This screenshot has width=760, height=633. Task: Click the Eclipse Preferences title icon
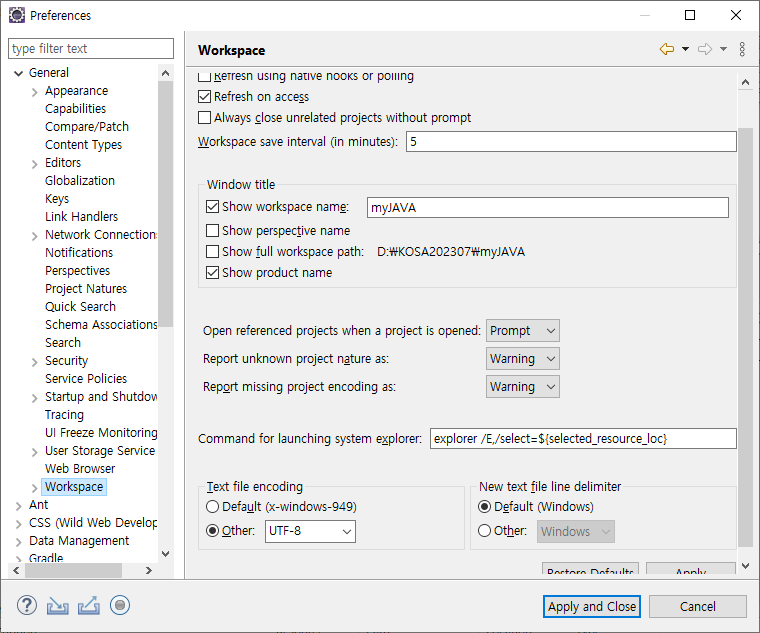(x=16, y=15)
